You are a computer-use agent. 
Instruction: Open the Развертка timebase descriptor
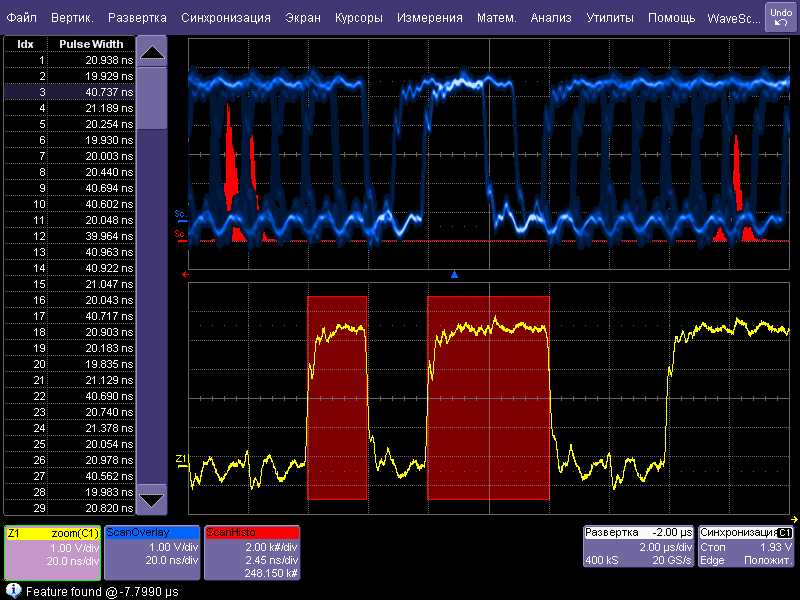tap(638, 546)
